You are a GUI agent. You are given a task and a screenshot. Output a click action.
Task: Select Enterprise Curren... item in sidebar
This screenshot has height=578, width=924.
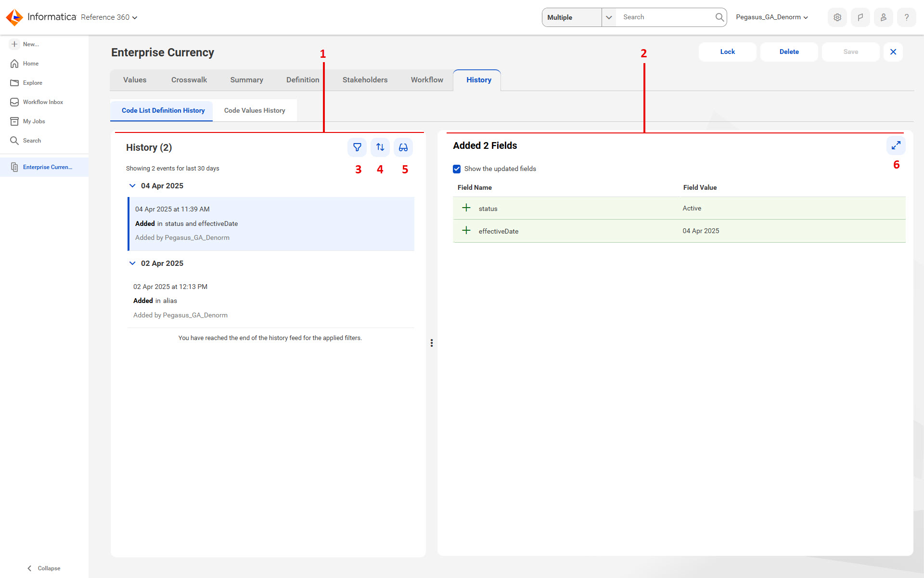click(44, 167)
